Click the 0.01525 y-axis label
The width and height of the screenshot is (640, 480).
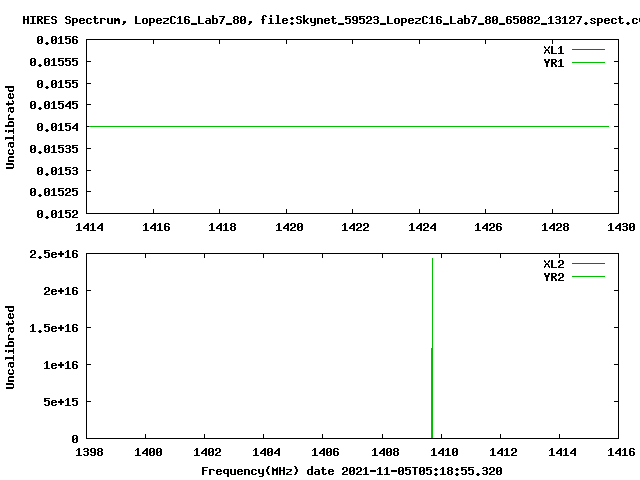click(x=54, y=192)
